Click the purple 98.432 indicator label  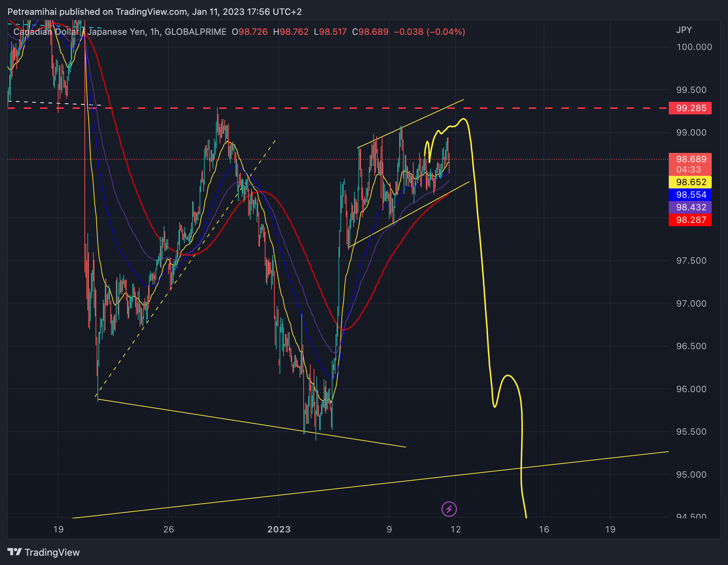690,207
